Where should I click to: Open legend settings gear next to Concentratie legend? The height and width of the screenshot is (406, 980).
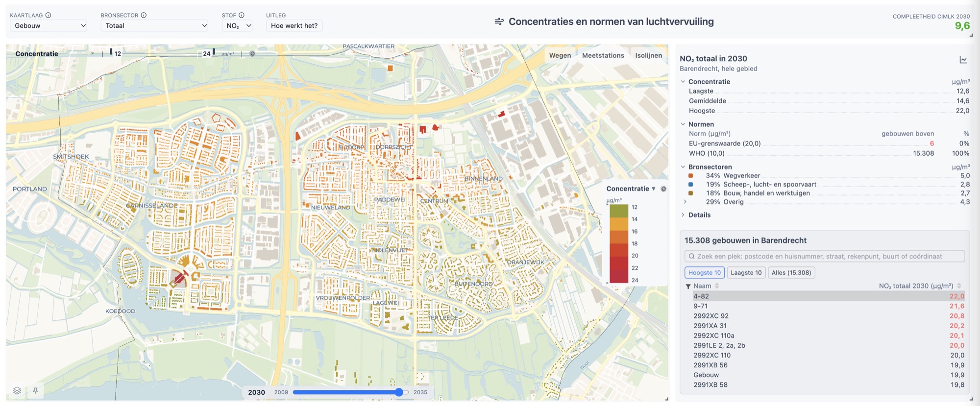click(663, 189)
